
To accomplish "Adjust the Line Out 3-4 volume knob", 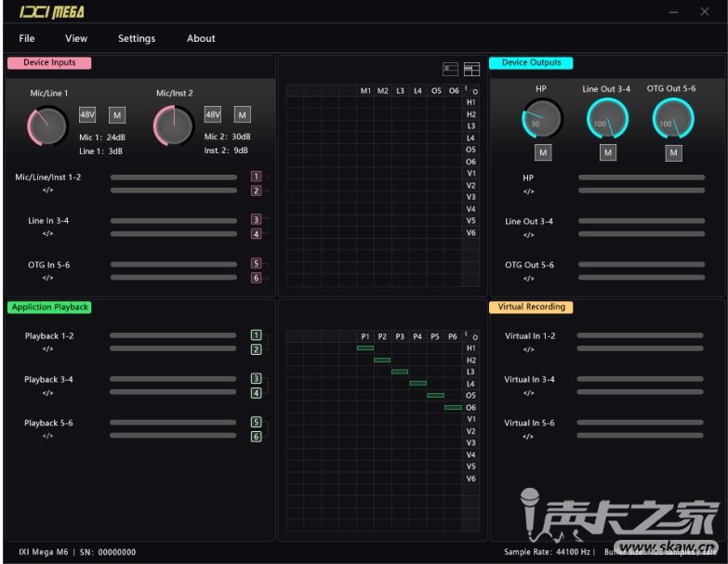I will pyautogui.click(x=607, y=119).
